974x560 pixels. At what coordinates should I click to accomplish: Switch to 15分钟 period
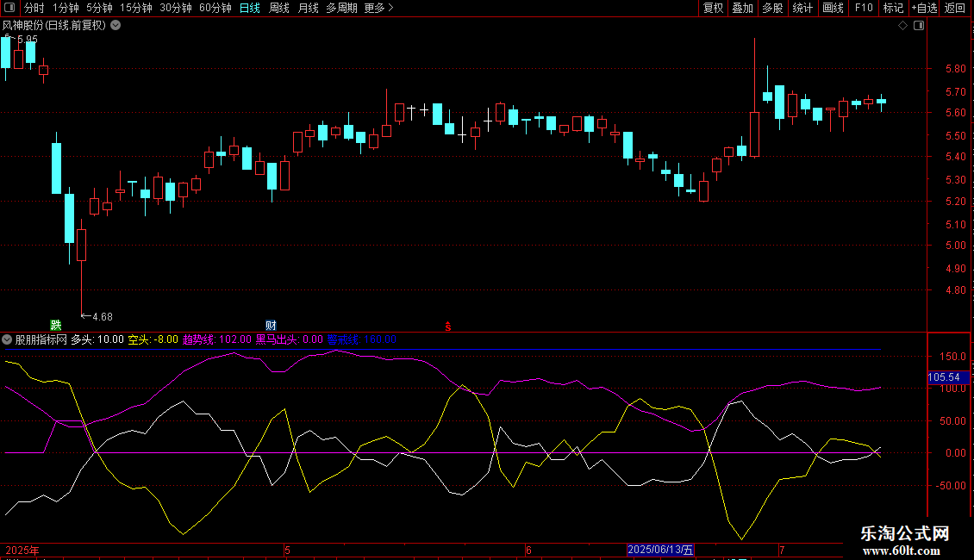point(136,8)
